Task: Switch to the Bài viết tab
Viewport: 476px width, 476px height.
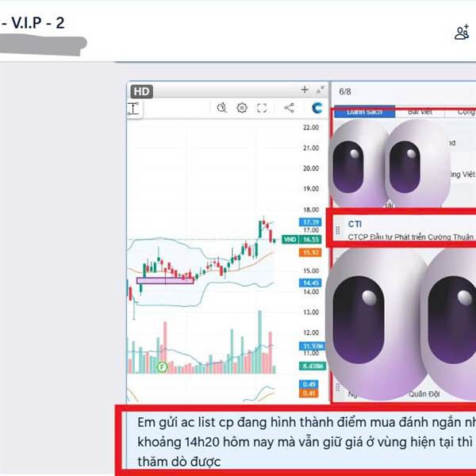Action: point(420,112)
